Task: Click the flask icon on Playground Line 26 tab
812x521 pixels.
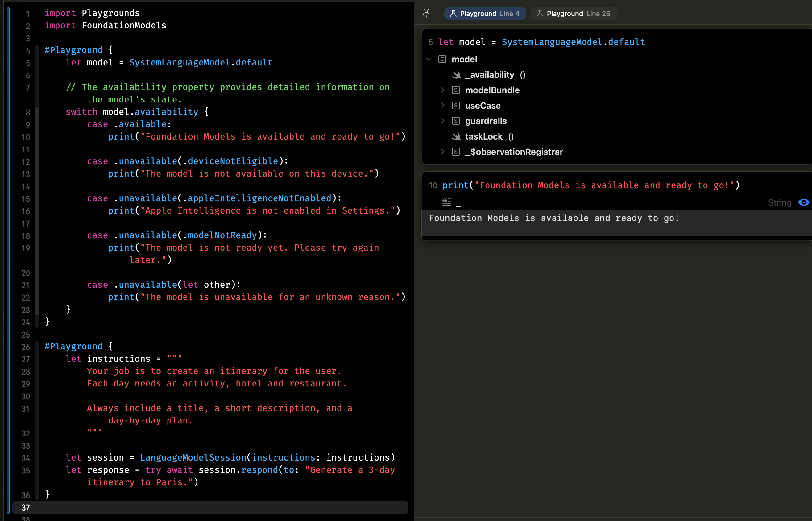Action: point(540,14)
